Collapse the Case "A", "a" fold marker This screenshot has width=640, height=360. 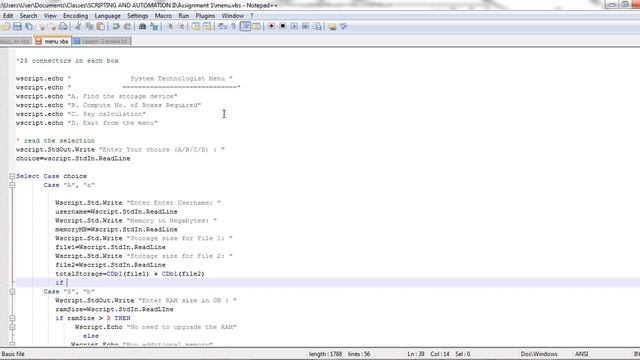[x=12, y=185]
